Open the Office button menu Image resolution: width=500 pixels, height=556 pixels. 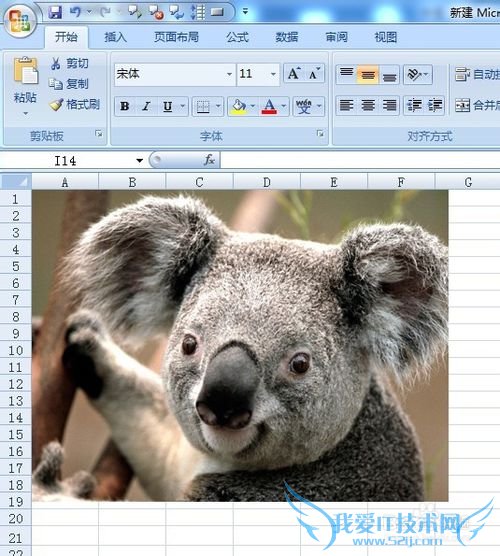19,20
